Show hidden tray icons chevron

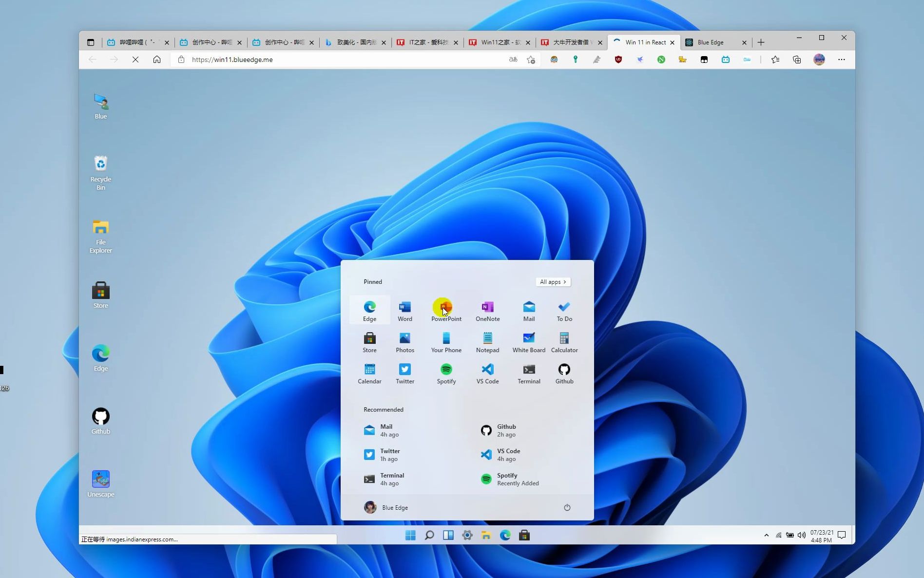(x=767, y=535)
